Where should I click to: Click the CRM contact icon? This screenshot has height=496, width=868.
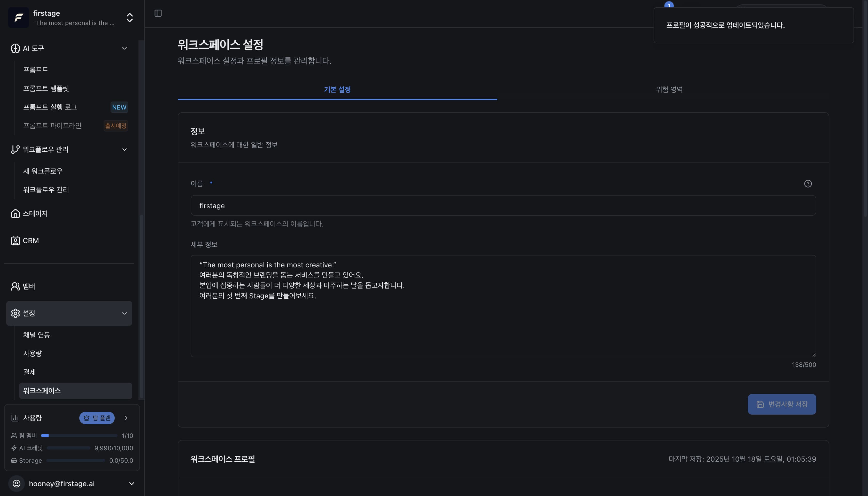[x=15, y=241]
